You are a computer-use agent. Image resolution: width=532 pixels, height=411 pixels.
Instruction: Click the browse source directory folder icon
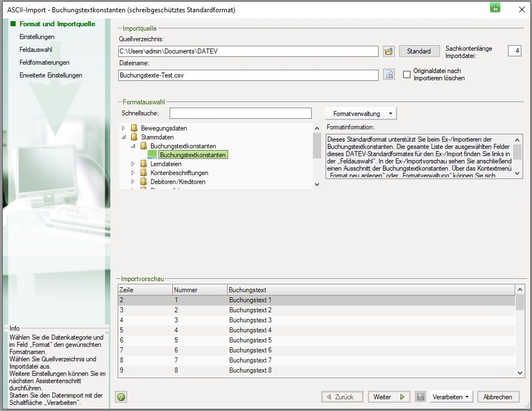(x=389, y=51)
